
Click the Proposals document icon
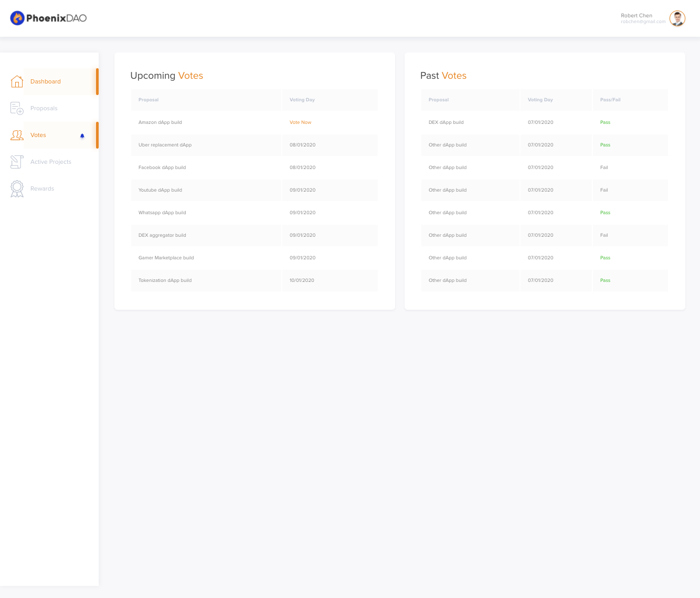17,108
